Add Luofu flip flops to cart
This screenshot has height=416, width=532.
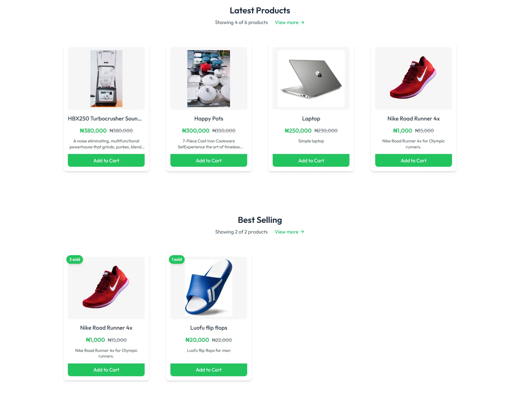209,370
